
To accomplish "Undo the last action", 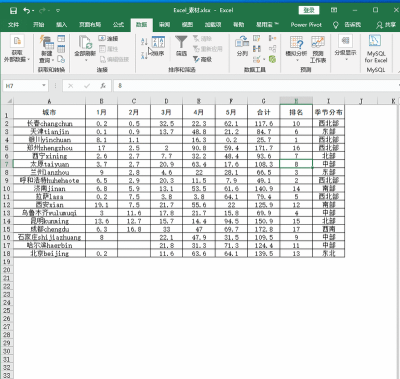I will pos(27,11).
